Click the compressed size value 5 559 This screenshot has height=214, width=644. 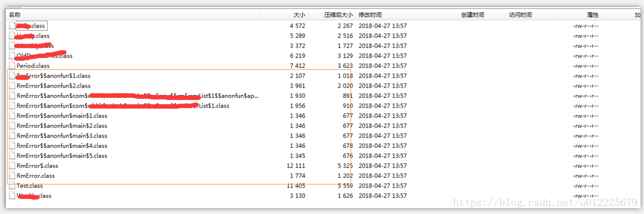pos(345,186)
